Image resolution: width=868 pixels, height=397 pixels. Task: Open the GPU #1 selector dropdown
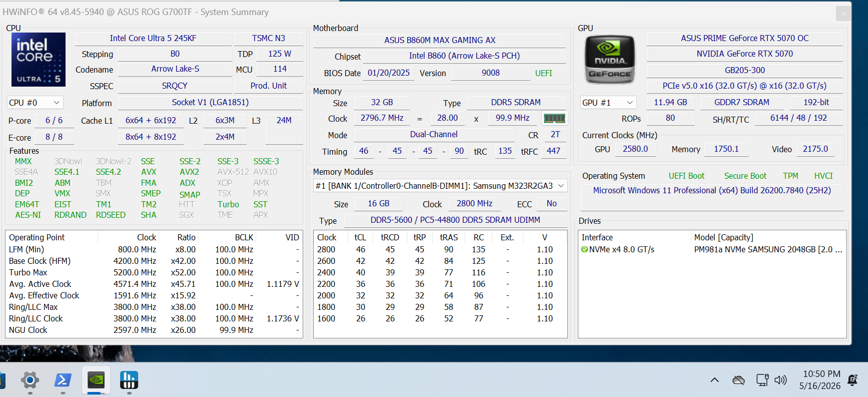(x=608, y=103)
